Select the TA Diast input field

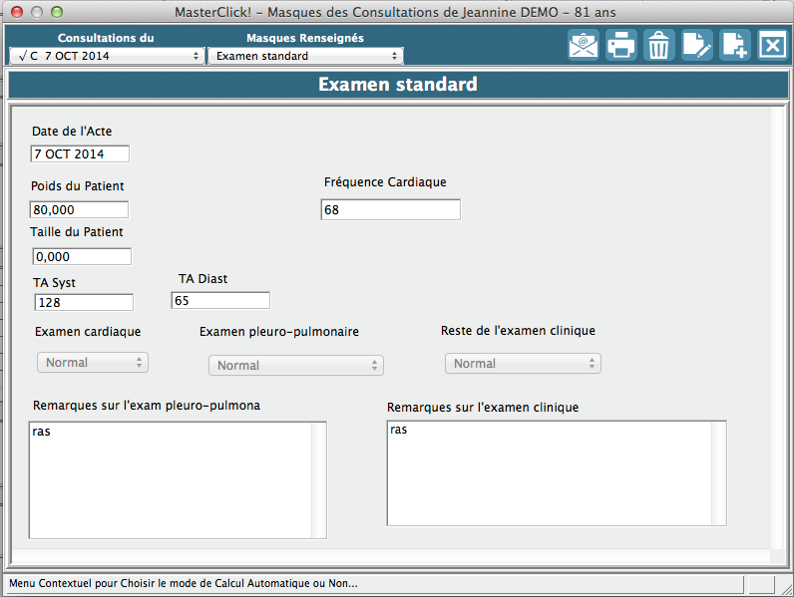pos(220,300)
